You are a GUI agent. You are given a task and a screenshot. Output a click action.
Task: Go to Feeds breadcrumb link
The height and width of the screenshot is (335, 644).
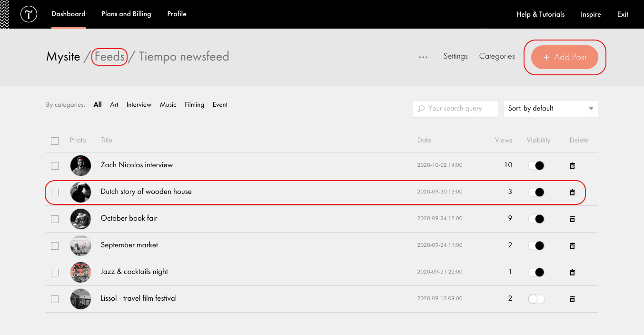109,57
